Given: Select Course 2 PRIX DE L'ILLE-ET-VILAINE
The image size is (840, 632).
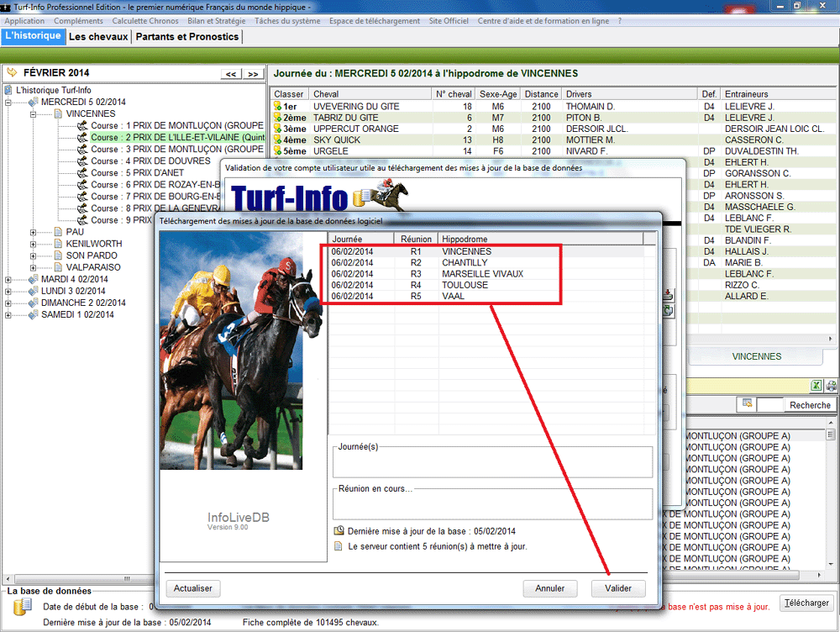Looking at the screenshot, I should coord(178,137).
